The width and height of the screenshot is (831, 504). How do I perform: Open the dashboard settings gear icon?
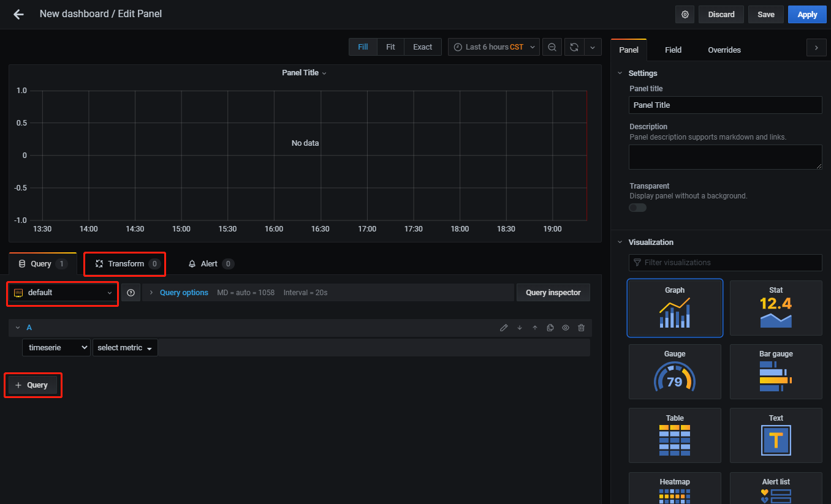coord(685,14)
